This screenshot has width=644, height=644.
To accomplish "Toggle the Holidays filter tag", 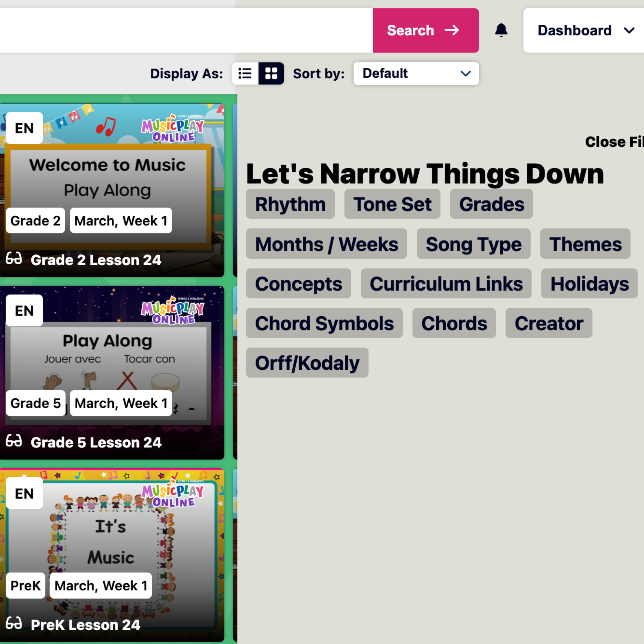I will tap(589, 284).
